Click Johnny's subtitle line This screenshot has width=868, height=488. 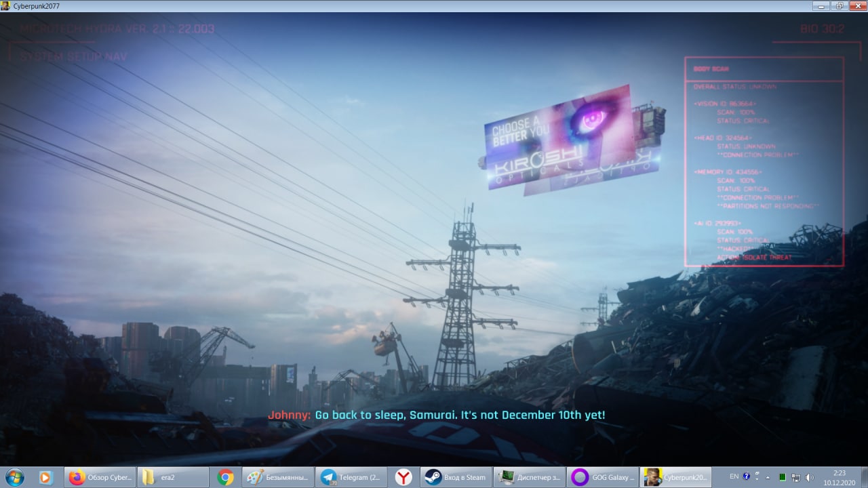coord(436,415)
